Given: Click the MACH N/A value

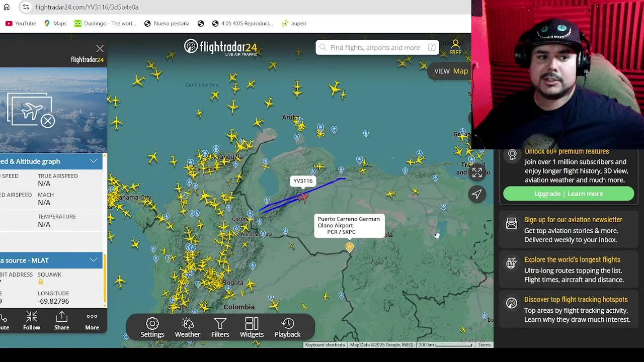Looking at the screenshot, I should 44,203.
